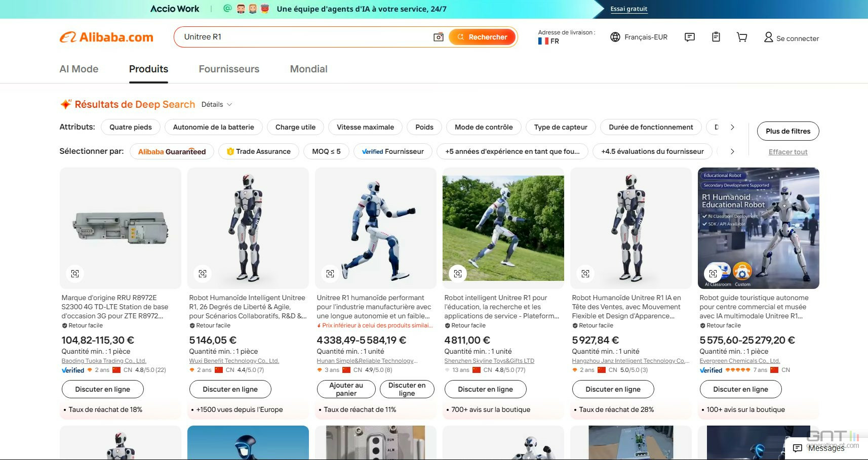868x460 pixels.
Task: Open the orders clipboard icon
Action: point(716,37)
